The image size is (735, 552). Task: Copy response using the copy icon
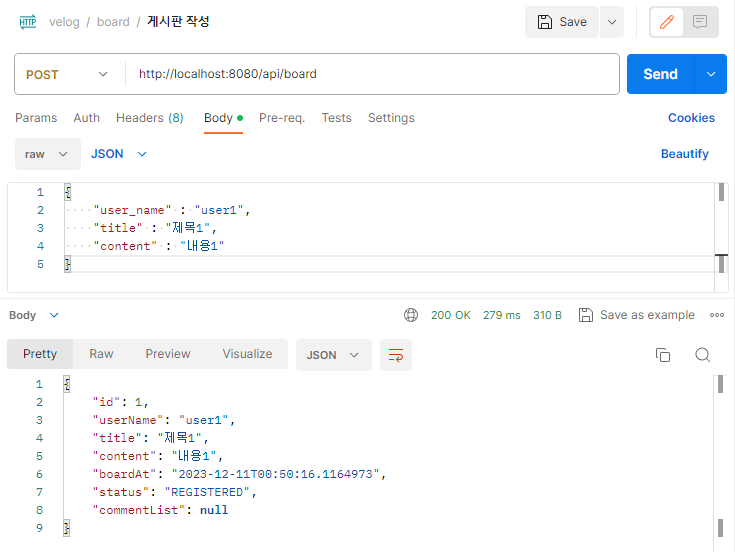click(x=662, y=355)
